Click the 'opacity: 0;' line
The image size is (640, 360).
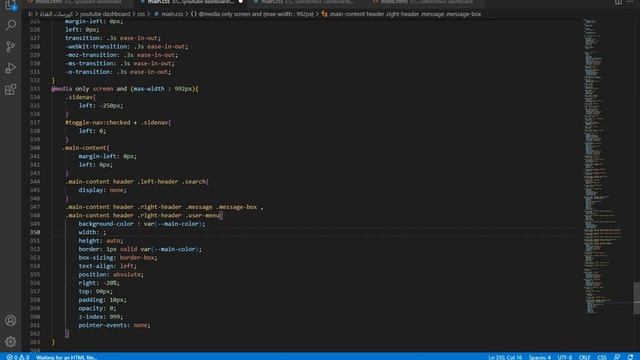[98, 308]
